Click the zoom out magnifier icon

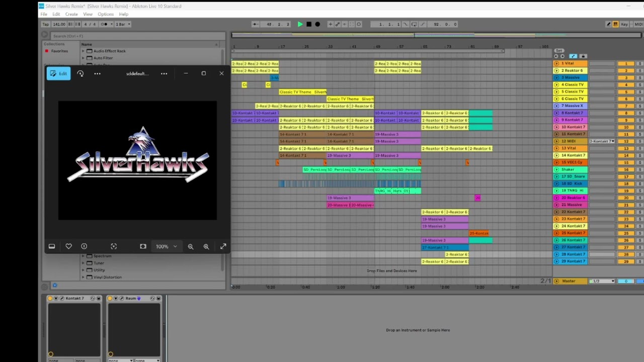[191, 246]
